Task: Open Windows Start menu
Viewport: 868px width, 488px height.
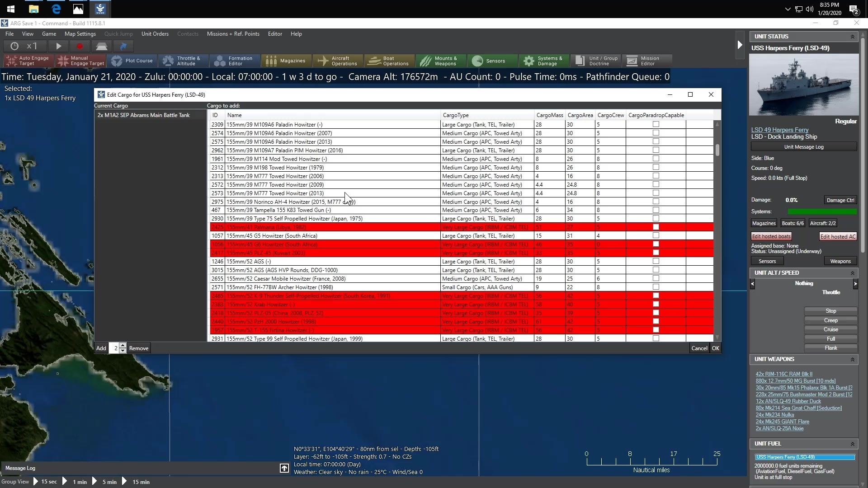Action: point(11,9)
